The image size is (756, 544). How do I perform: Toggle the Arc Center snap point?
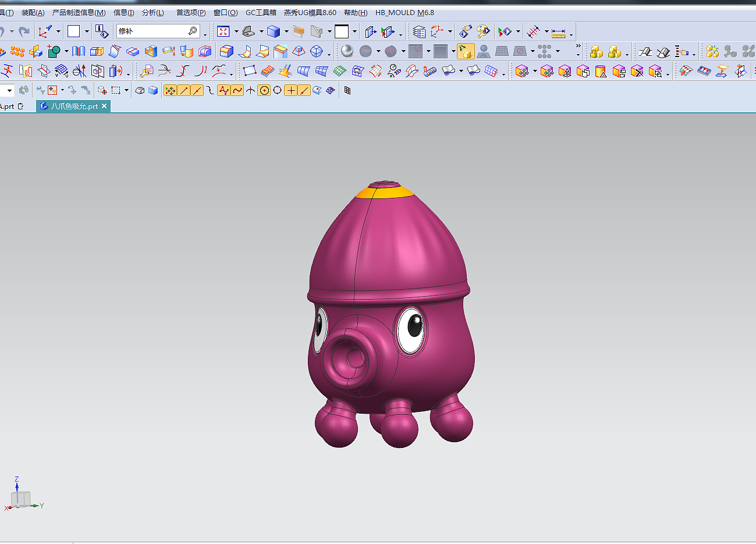click(x=264, y=90)
